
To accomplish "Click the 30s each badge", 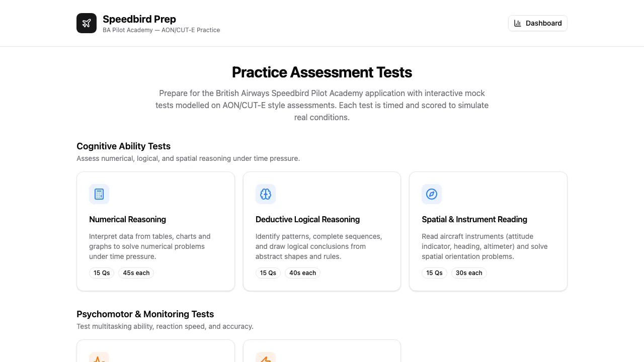I will (469, 273).
